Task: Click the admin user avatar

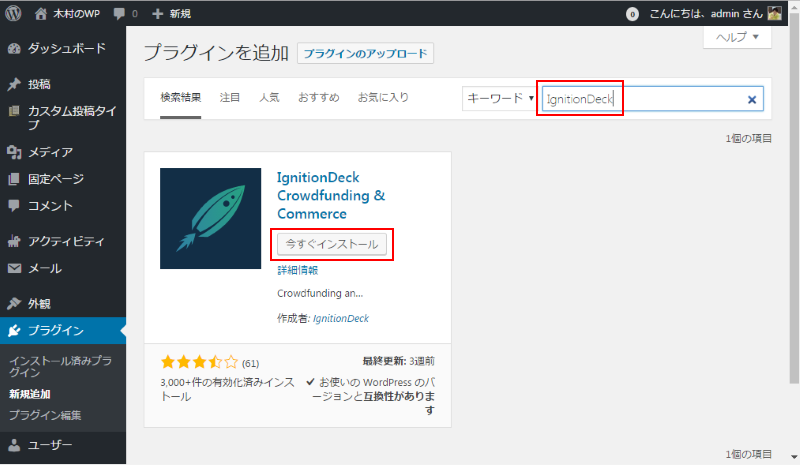Action: (x=774, y=13)
